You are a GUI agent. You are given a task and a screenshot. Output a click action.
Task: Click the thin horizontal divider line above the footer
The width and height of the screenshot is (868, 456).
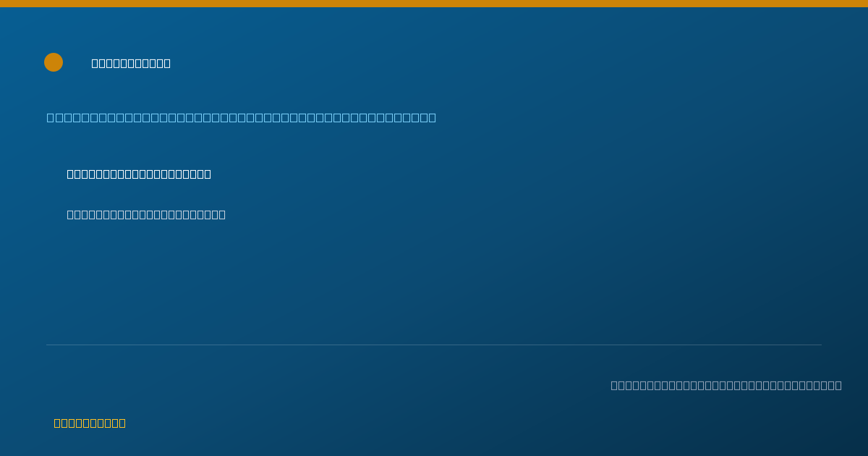pyautogui.click(x=434, y=345)
